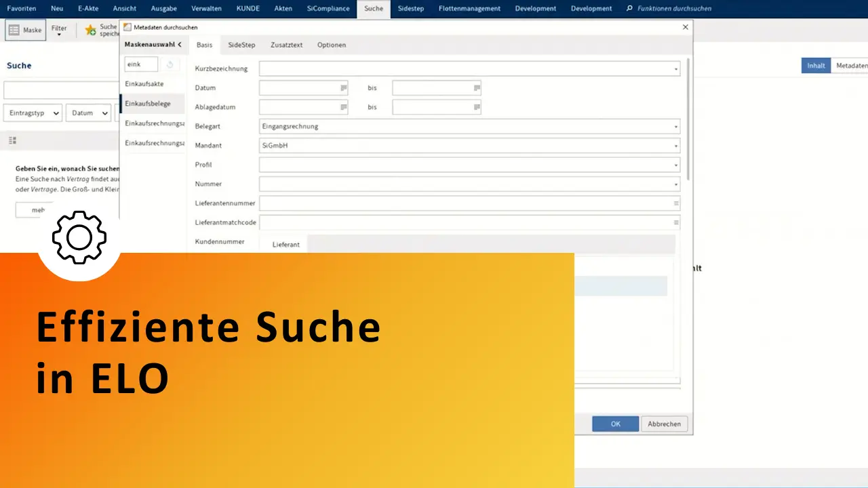Select the Suche ribbon tab
This screenshot has height=488, width=868.
[374, 9]
